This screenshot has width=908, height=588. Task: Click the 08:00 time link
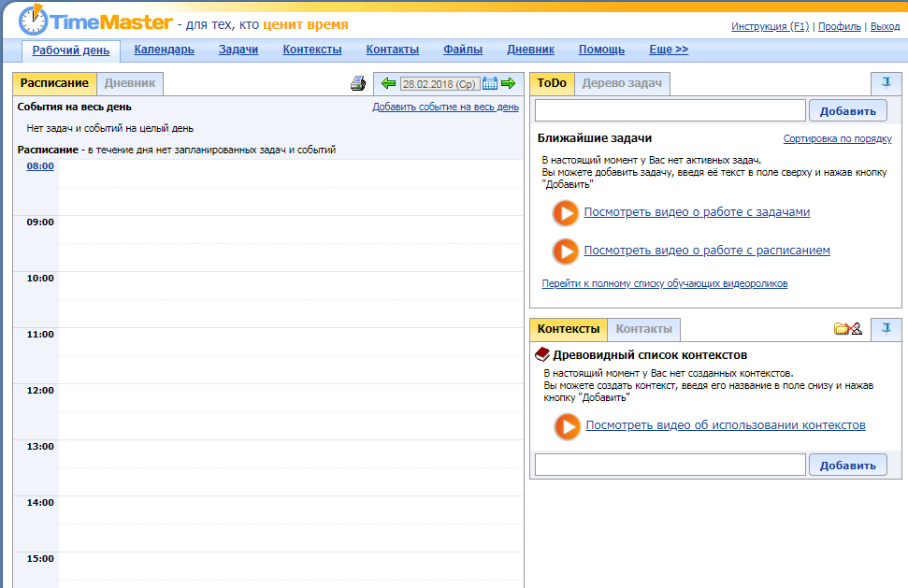40,166
